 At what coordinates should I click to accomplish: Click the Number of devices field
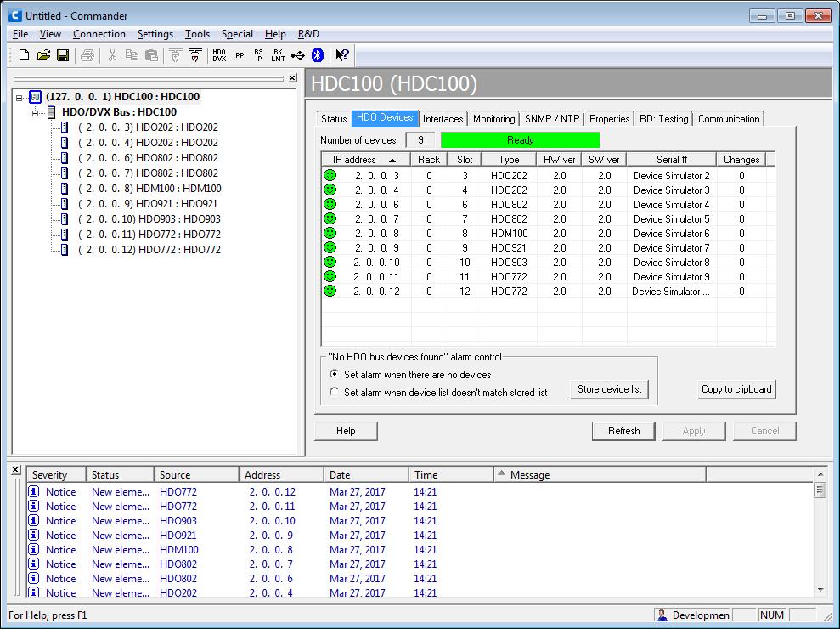pos(420,140)
